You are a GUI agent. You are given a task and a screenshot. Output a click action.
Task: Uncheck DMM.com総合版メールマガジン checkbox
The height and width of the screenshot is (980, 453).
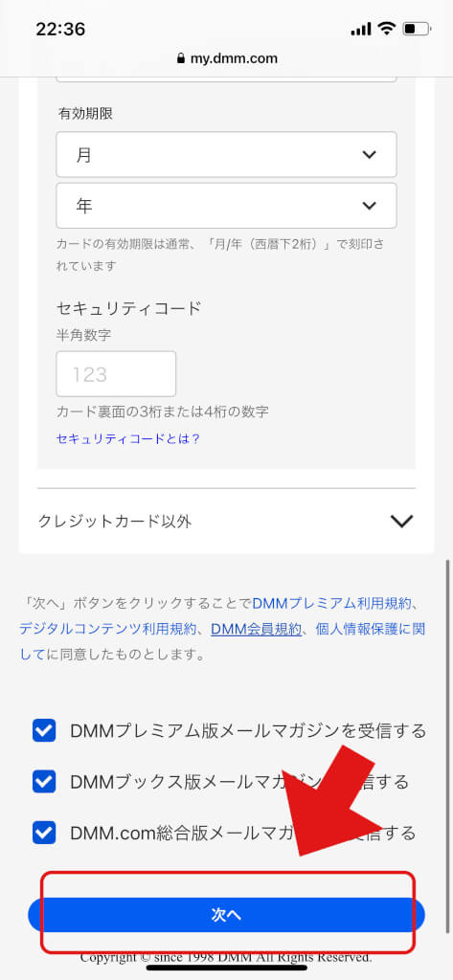click(44, 833)
